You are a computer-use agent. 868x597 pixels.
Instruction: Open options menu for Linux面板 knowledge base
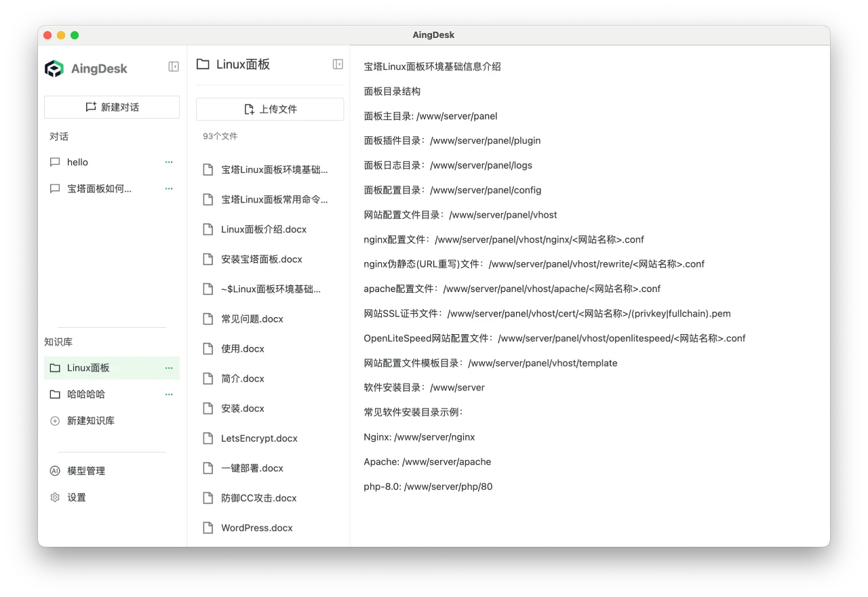tap(169, 367)
